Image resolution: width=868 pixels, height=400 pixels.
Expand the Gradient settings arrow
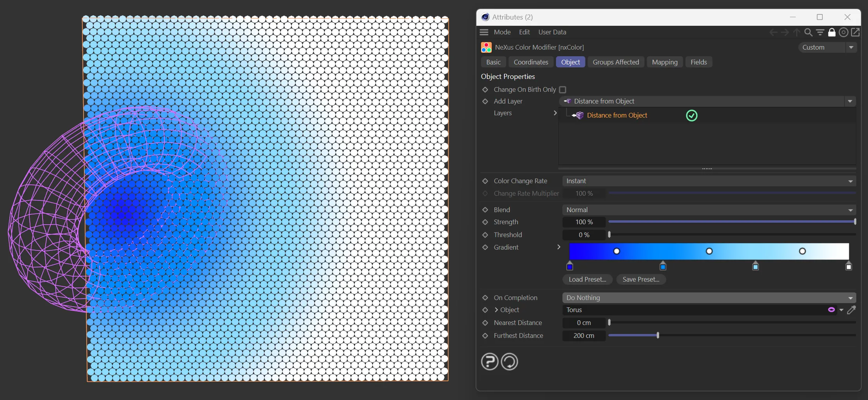click(559, 247)
